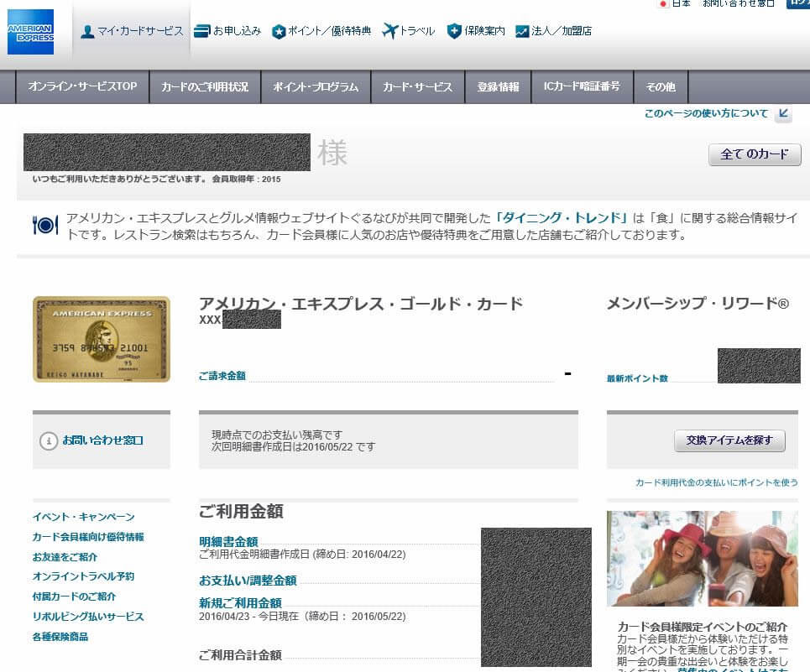The image size is (810, 672).
Task: Click カード利用代金の支払いにポイントを使う link
Action: [x=717, y=482]
